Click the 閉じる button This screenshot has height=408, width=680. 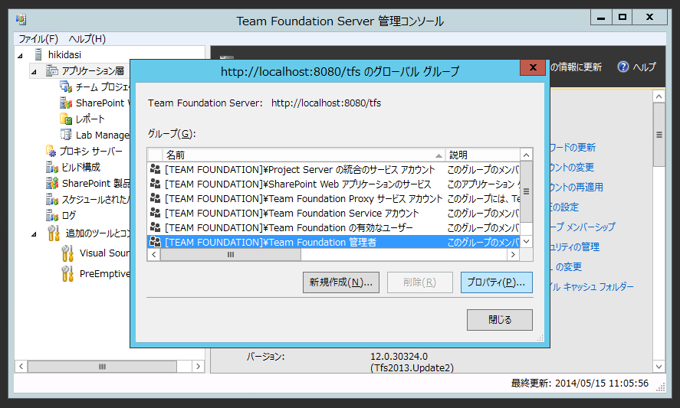[x=500, y=320]
